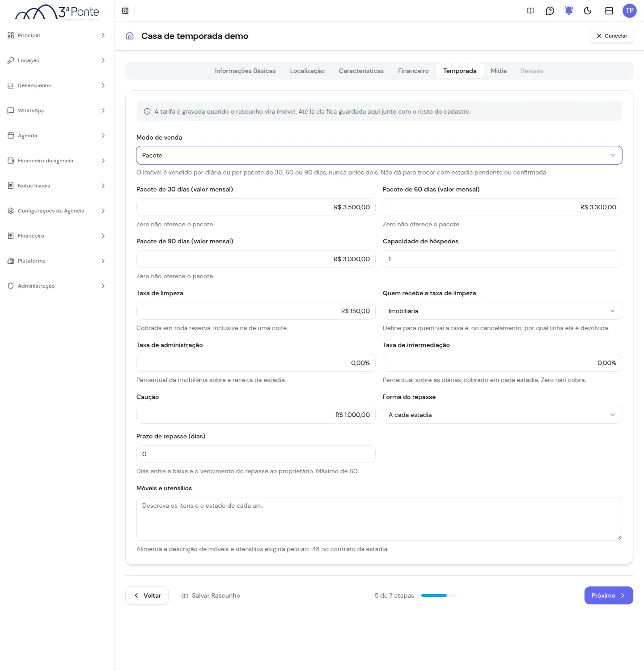Open notifications bell

coord(569,11)
